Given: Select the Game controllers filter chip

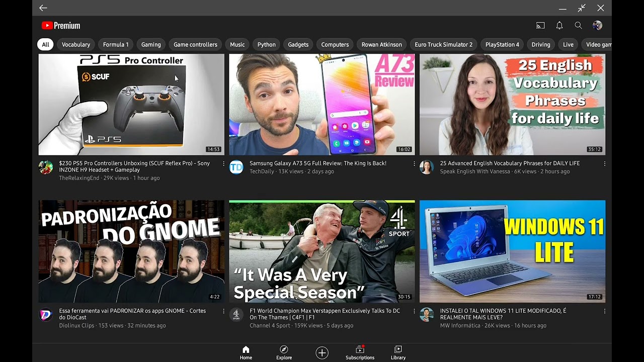Looking at the screenshot, I should [195, 44].
